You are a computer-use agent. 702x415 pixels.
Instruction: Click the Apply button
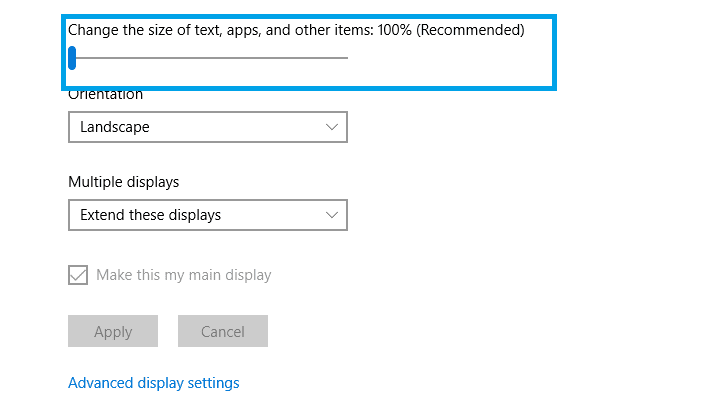tap(113, 331)
